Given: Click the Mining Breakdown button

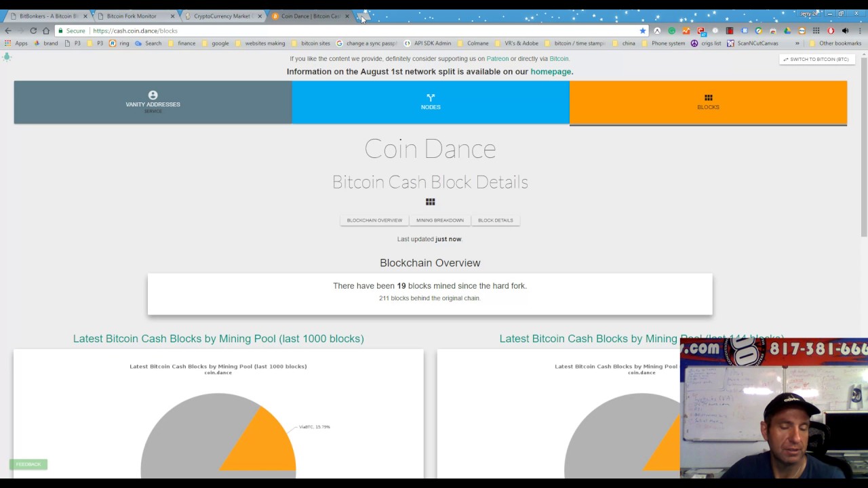Looking at the screenshot, I should [440, 220].
